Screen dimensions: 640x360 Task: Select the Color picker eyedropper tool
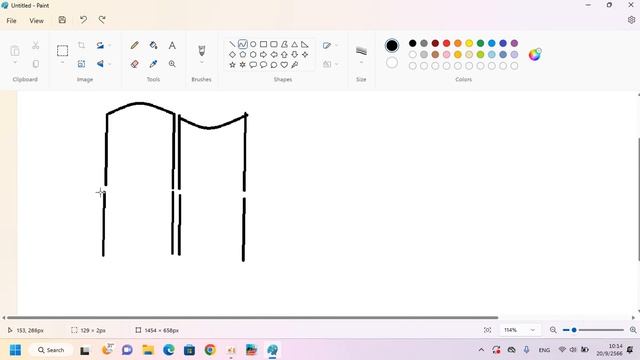coord(153,64)
